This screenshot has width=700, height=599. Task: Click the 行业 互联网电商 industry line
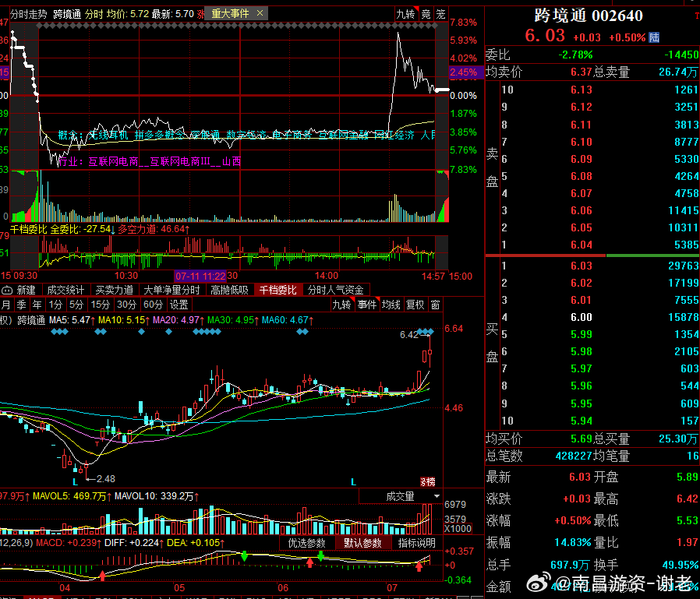tap(150, 161)
